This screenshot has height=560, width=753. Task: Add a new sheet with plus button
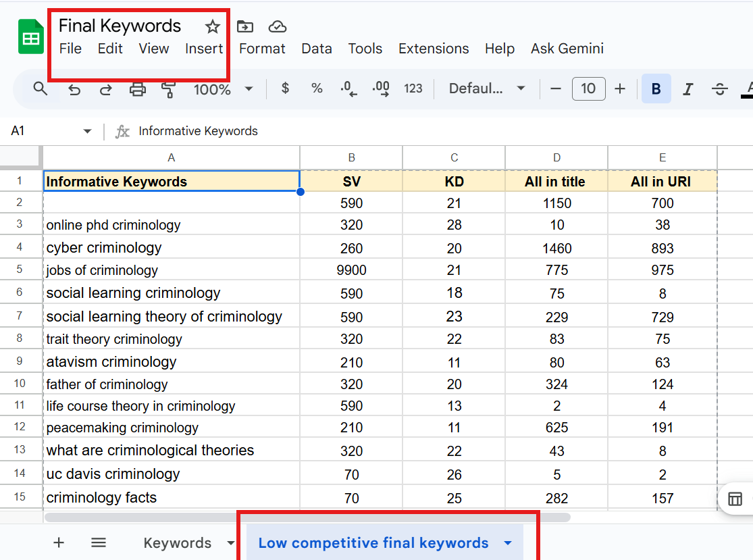59,542
